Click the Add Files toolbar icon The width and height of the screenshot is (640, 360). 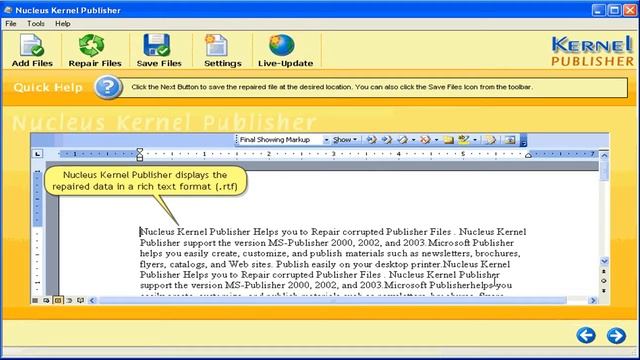tap(32, 46)
